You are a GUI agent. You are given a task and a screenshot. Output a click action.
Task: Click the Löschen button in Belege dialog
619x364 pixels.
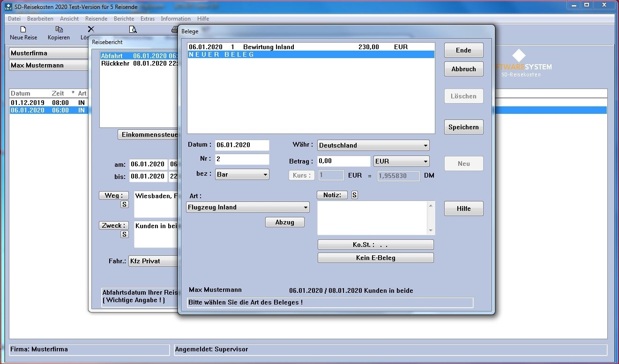point(463,96)
